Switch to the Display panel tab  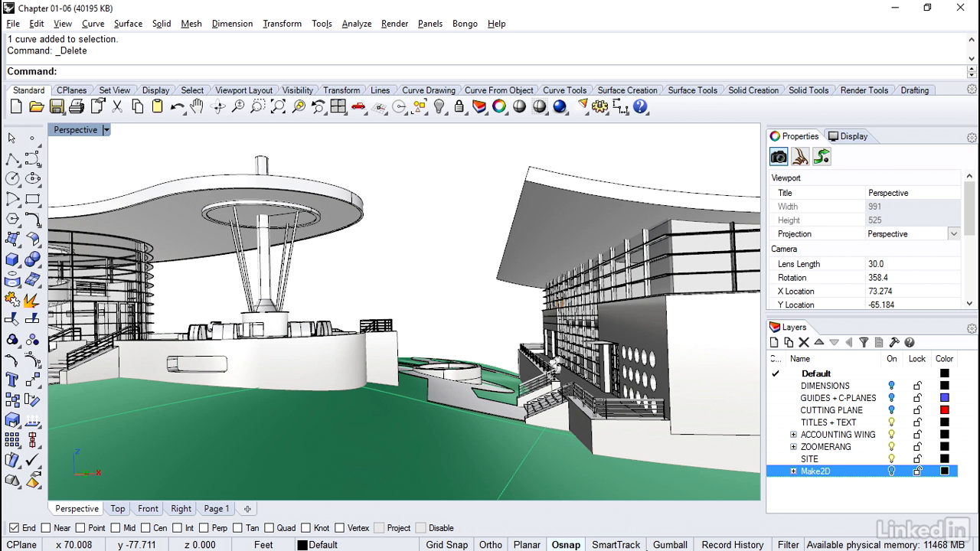coord(848,136)
